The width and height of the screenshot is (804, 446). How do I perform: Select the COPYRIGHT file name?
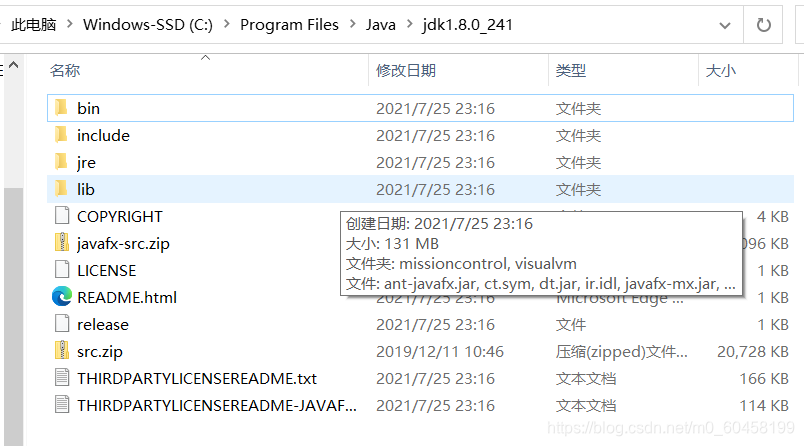coord(119,216)
